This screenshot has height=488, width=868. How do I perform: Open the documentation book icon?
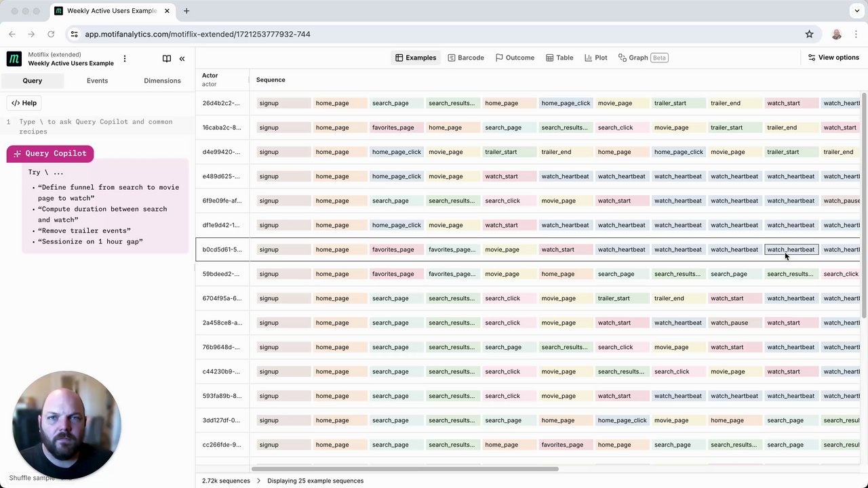[167, 58]
